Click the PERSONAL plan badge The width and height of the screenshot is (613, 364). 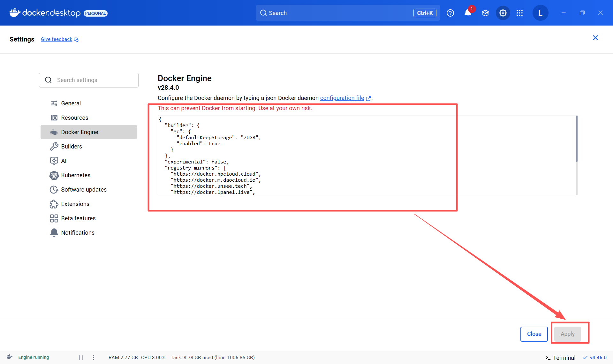pos(95,13)
